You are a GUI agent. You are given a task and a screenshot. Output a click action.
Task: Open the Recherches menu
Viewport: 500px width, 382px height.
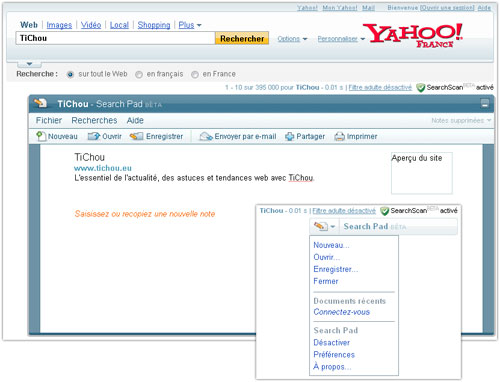[x=94, y=120]
